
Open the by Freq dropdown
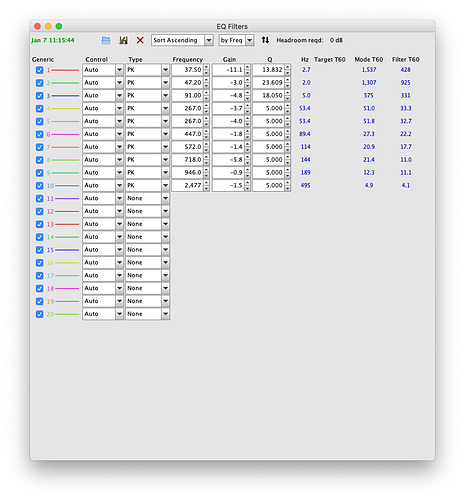pyautogui.click(x=236, y=40)
